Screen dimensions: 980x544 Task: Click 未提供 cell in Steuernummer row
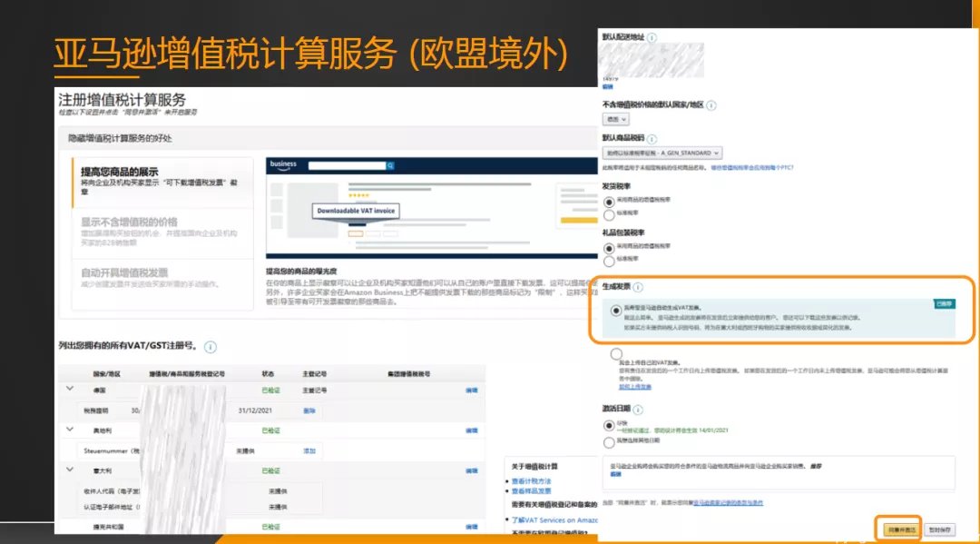[x=245, y=450]
